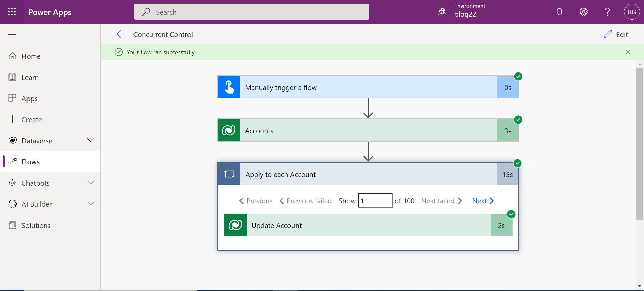Click the Next failed button
Screen dimensions: 644x291
coord(442,201)
